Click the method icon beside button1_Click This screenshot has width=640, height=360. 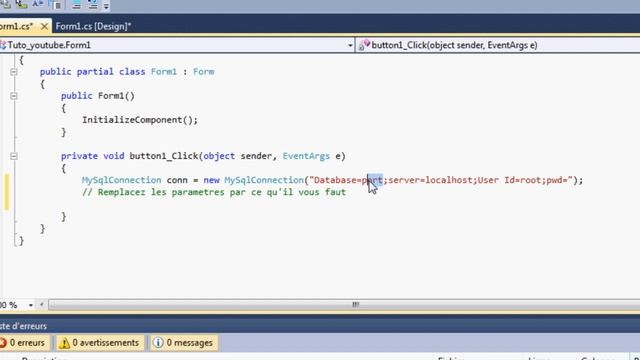pyautogui.click(x=364, y=45)
